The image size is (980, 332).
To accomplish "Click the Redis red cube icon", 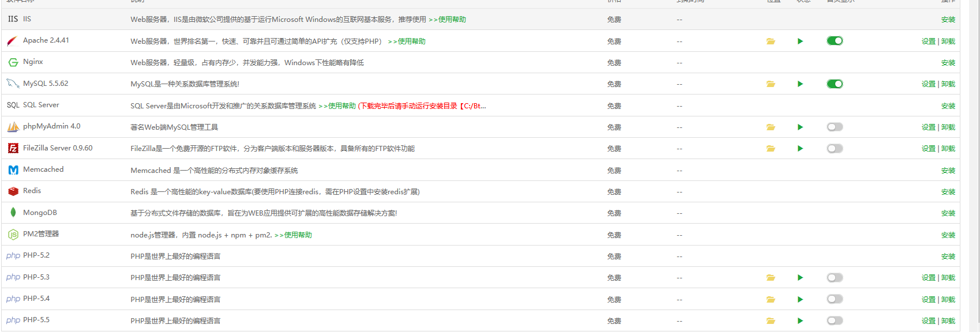I will pyautogui.click(x=13, y=191).
